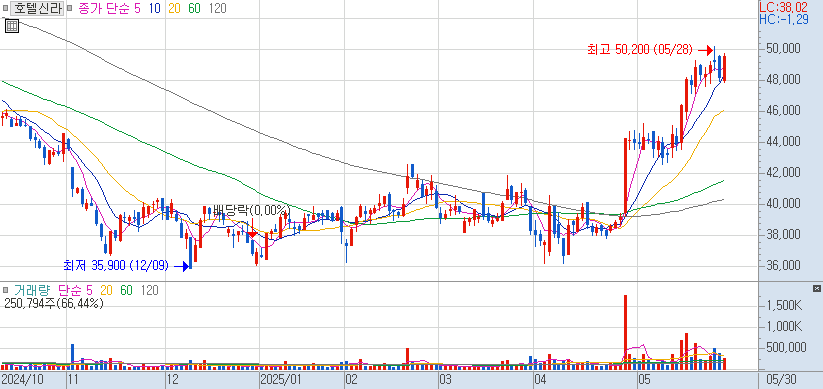Viewport: 823px width, 389px height.
Task: Select the blue 10-day moving average label
Action: click(x=155, y=8)
